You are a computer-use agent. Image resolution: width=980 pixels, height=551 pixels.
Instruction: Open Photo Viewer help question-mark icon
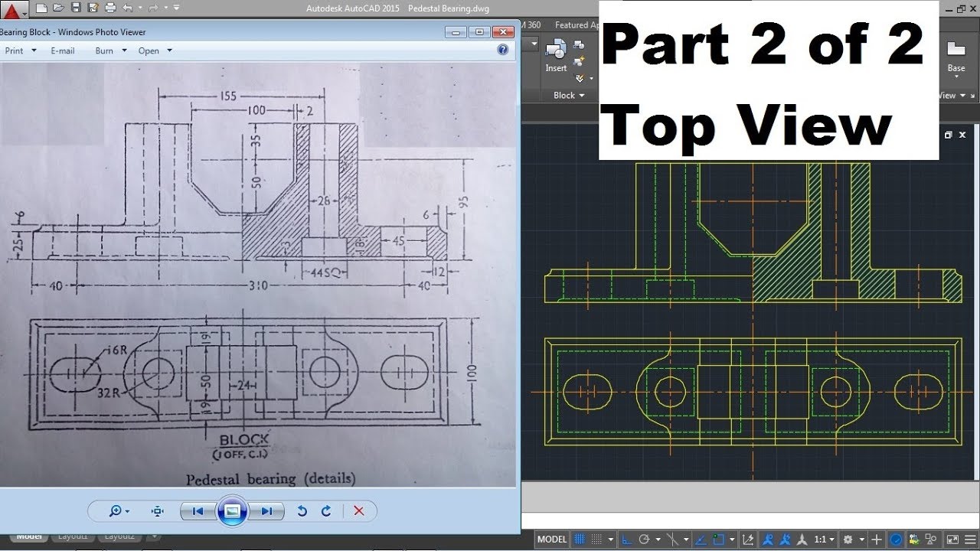(503, 50)
